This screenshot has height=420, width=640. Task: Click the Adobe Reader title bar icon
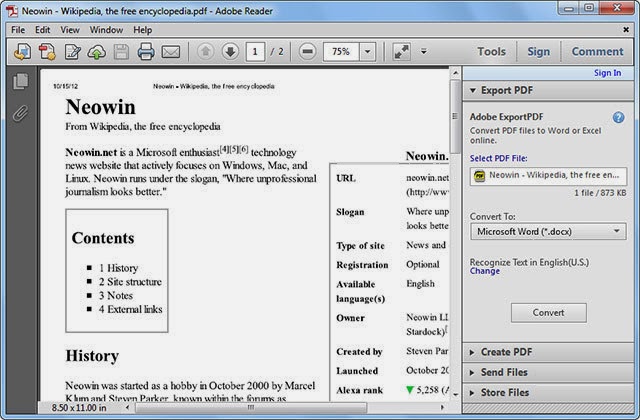point(12,11)
